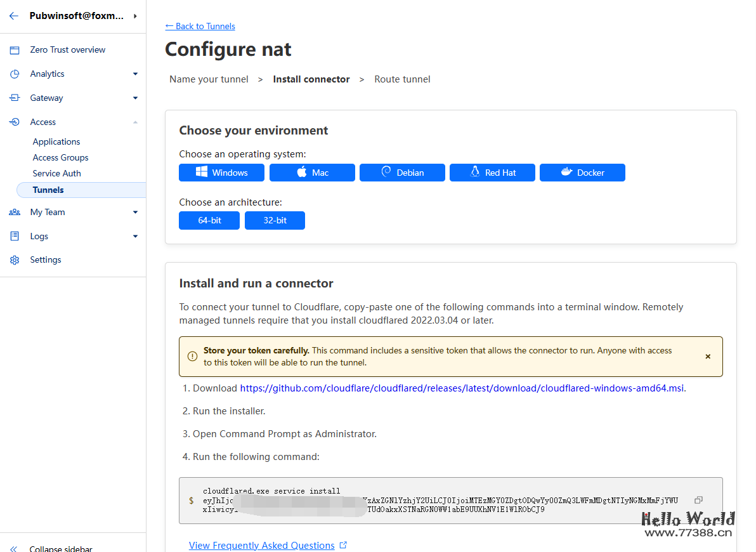Follow the Back to Tunnels link
Image resolution: width=756 pixels, height=552 pixels.
tap(200, 26)
